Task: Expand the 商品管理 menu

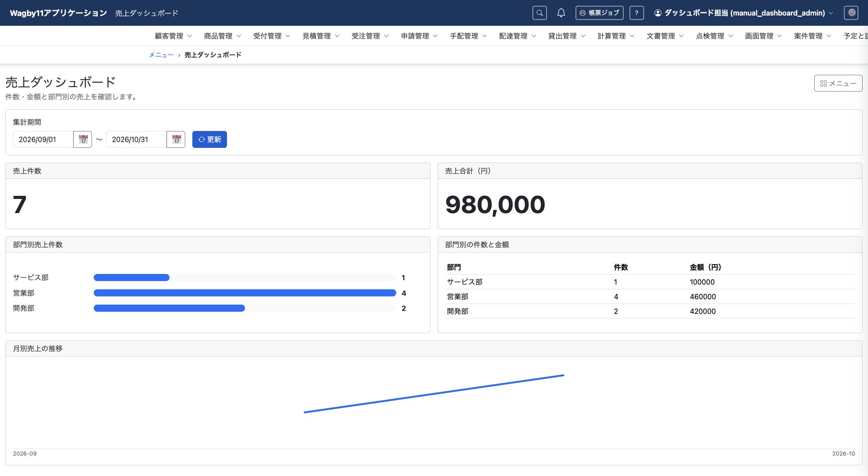Action: click(x=223, y=36)
